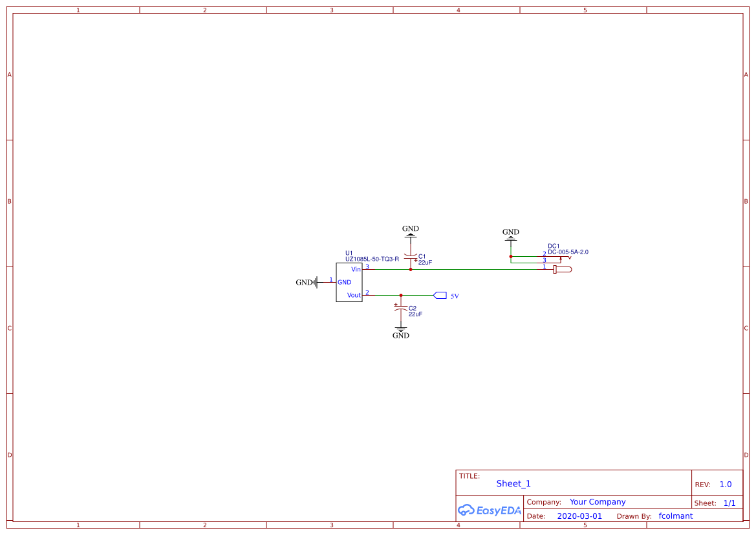Screen dimensions: 756x535
Task: Click the Vin pin 3 of U1
Action: pyautogui.click(x=368, y=268)
